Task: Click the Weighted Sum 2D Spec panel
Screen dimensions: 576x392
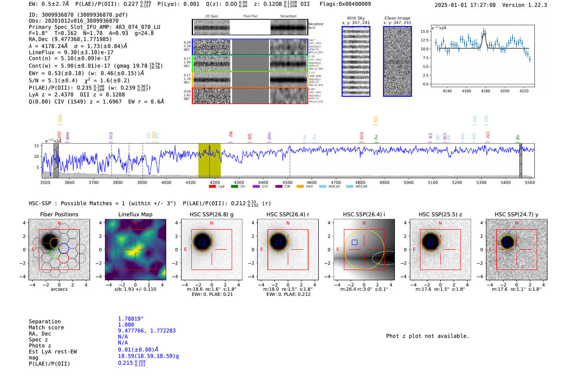Action: [x=211, y=27]
